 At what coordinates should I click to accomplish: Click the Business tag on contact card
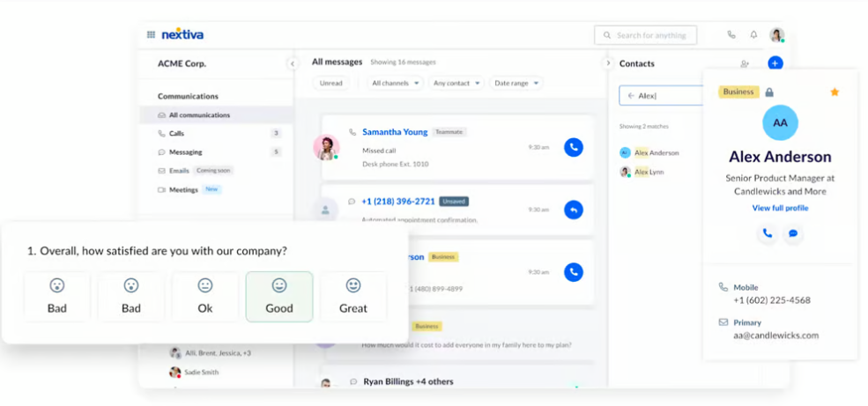pyautogui.click(x=738, y=92)
